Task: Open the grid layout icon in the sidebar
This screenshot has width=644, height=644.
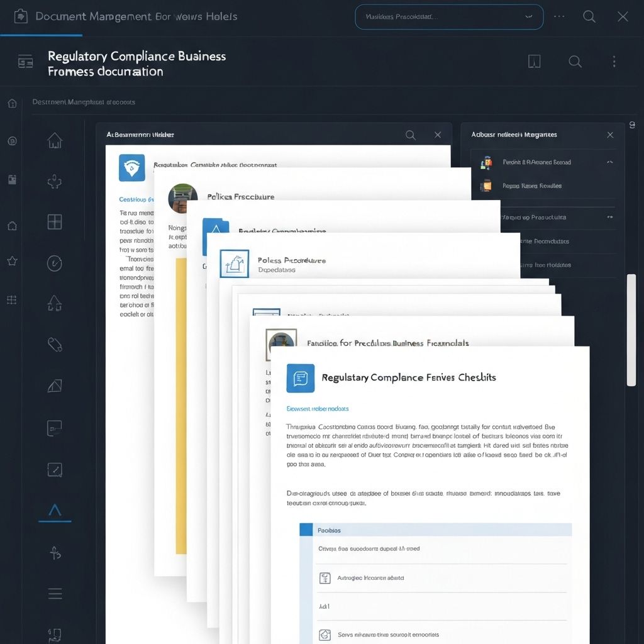Action: [x=55, y=221]
